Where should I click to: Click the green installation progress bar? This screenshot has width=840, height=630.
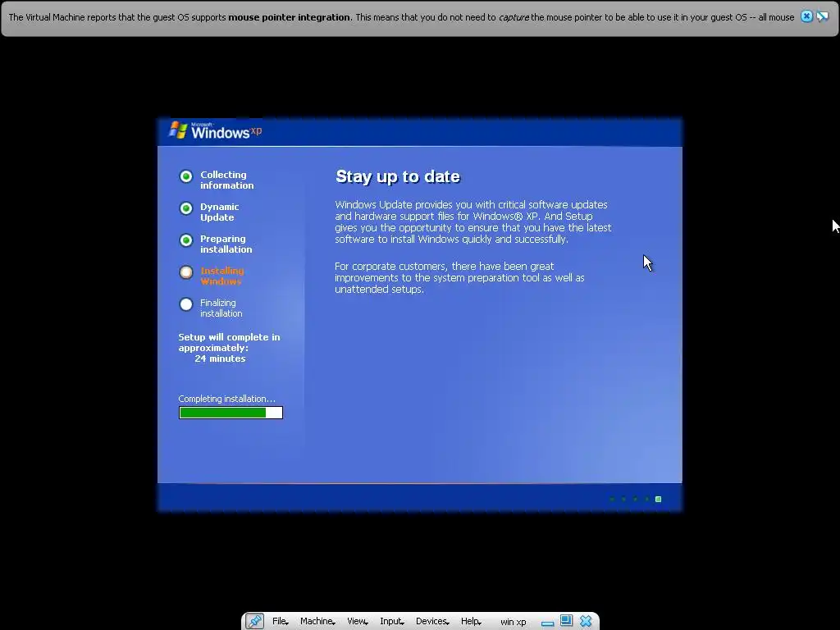click(231, 413)
